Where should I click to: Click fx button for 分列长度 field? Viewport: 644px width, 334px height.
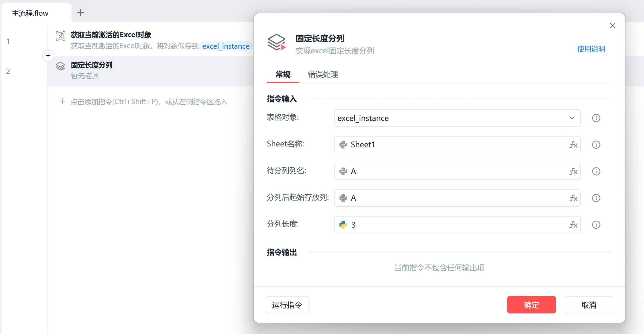click(573, 225)
